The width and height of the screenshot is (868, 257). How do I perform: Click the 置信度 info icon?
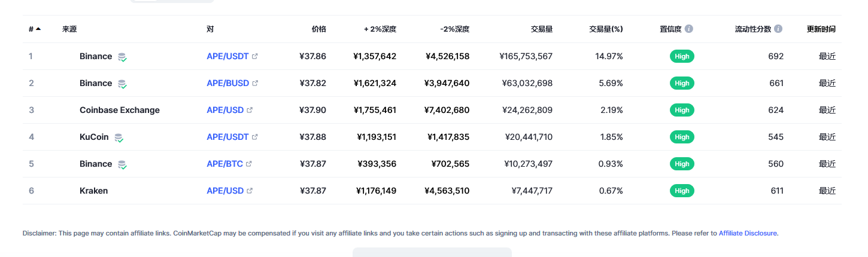click(689, 29)
